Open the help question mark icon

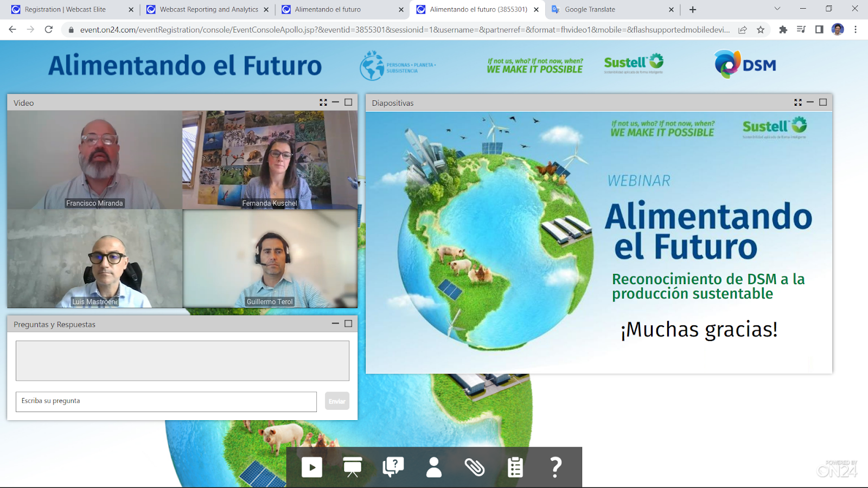click(x=556, y=467)
